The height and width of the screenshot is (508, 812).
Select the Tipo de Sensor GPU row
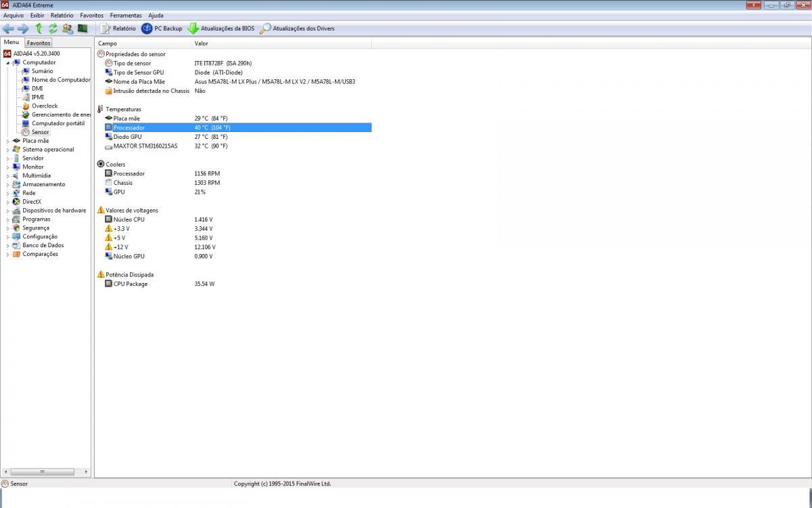(x=234, y=72)
